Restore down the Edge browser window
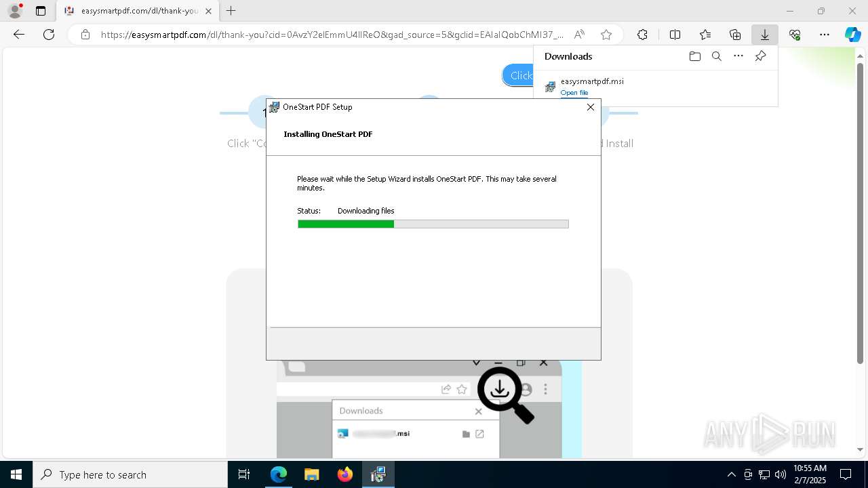Screen dimensions: 868x488 click(821, 11)
